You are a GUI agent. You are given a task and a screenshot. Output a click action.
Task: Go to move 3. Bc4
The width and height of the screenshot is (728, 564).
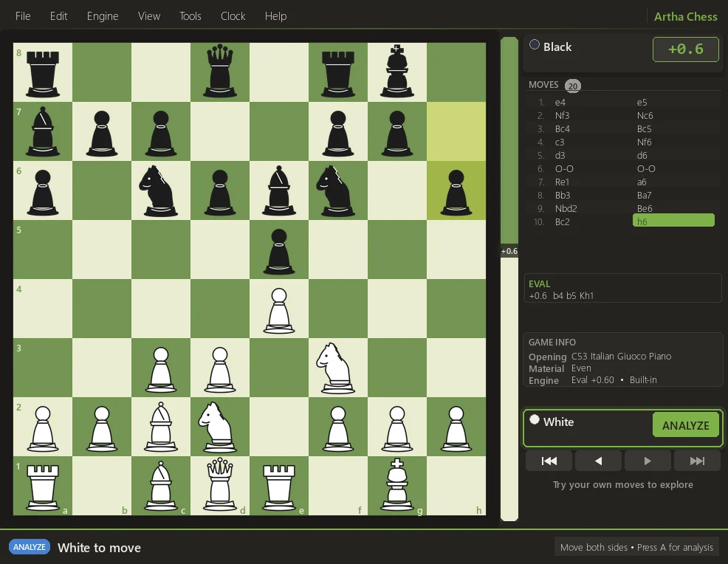pyautogui.click(x=563, y=128)
